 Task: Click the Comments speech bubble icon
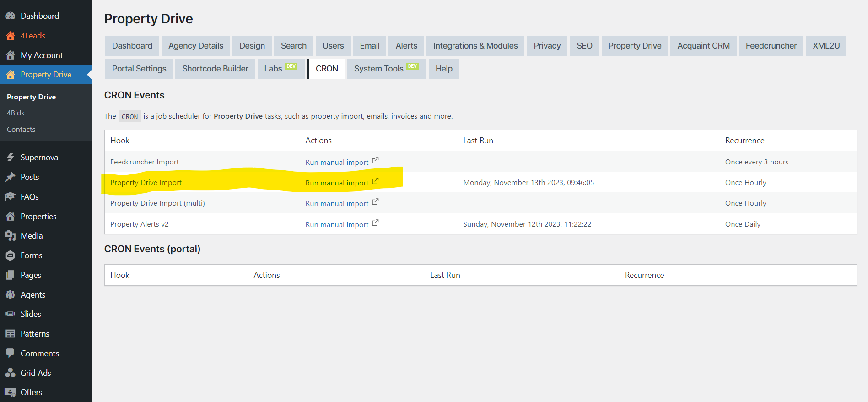[x=10, y=353]
